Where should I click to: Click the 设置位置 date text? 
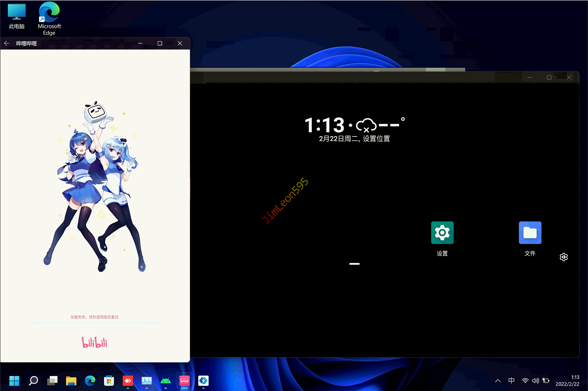(x=376, y=139)
